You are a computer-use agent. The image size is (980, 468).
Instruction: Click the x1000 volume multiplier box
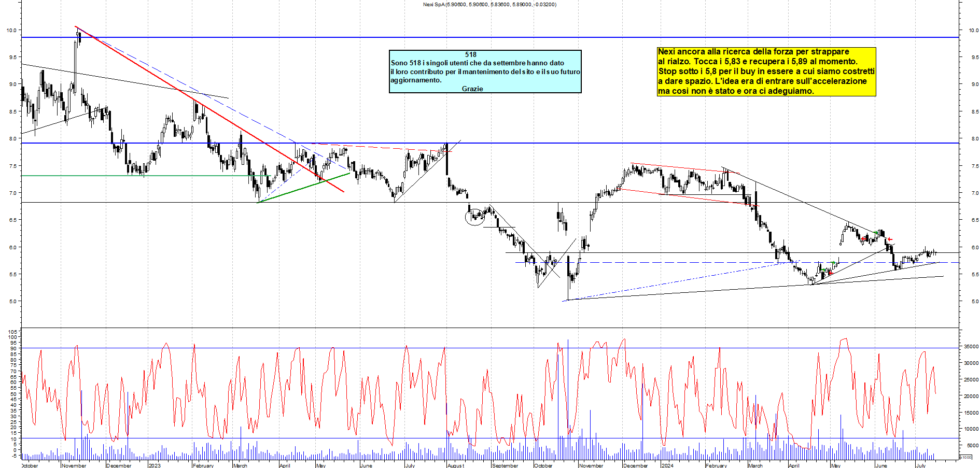[966, 457]
